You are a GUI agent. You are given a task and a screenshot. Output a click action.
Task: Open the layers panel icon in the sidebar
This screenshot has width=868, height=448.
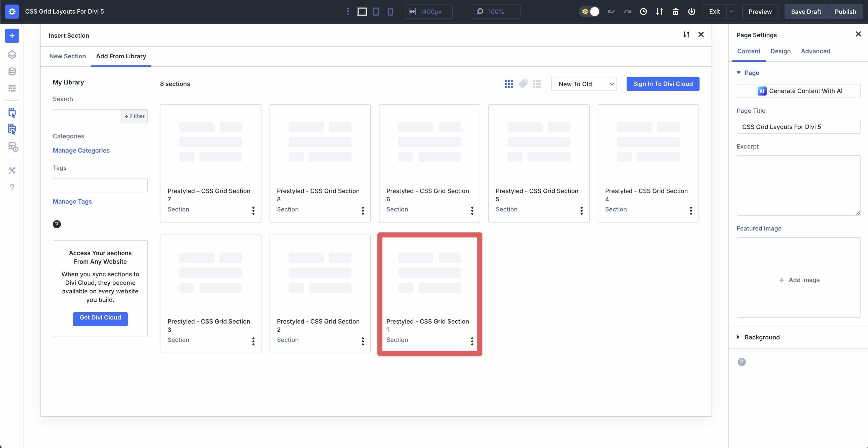[12, 55]
